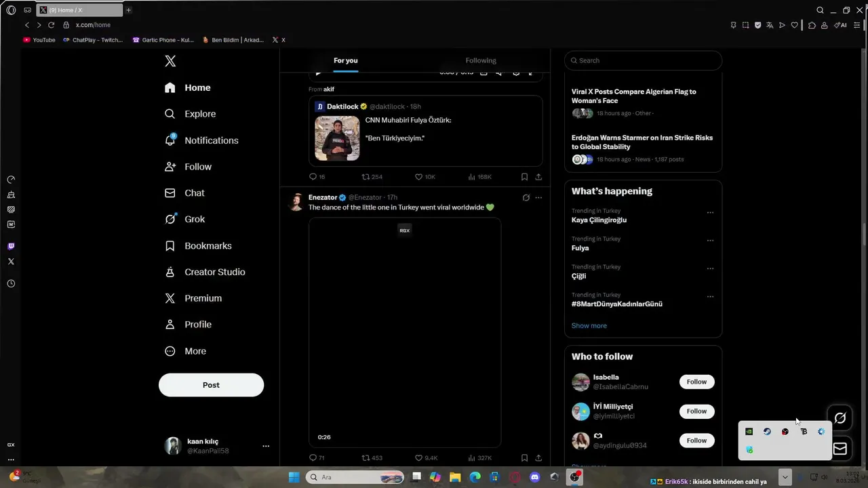Open more options on Enezator's post
The image size is (868, 488).
coord(538,198)
